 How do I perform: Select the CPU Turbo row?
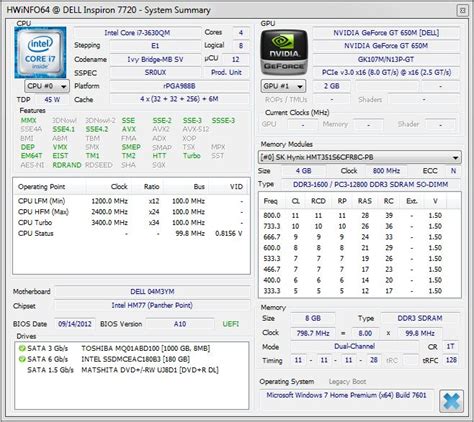(x=131, y=222)
